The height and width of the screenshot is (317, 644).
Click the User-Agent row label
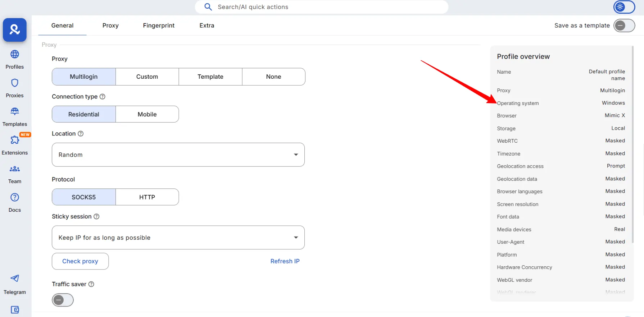pos(511,242)
